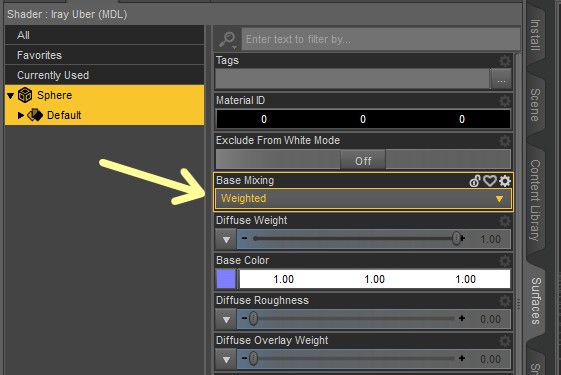Viewport: 561px width, 375px height.
Task: Open Diffuse Overlay Weight map dropdown arrow
Action: point(226,359)
